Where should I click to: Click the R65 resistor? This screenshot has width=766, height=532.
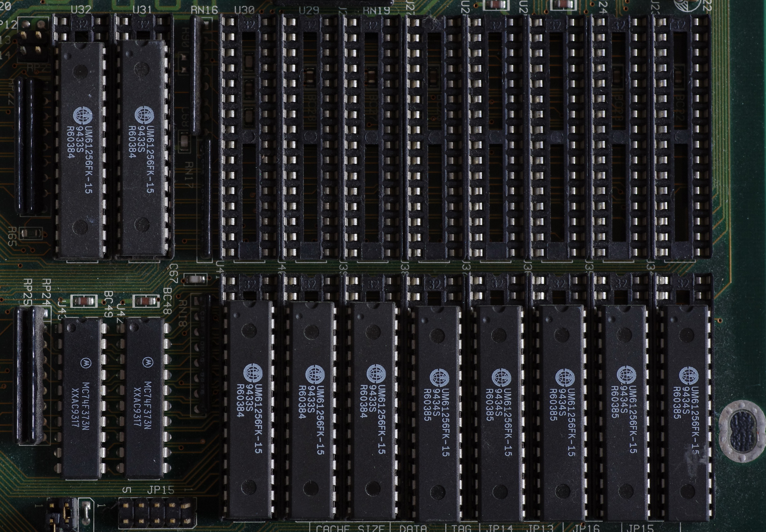31,232
